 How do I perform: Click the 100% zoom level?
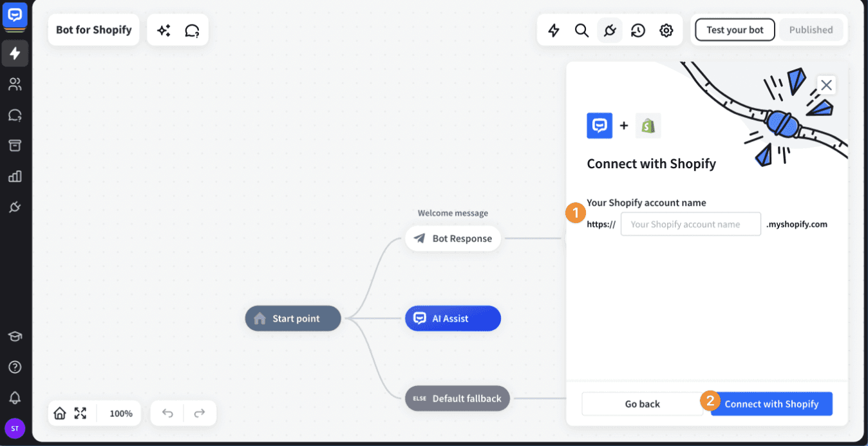(121, 413)
